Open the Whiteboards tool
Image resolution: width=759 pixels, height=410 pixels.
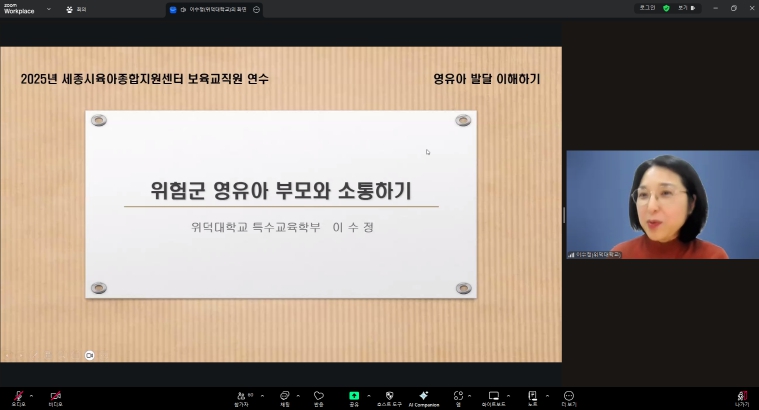pyautogui.click(x=493, y=396)
